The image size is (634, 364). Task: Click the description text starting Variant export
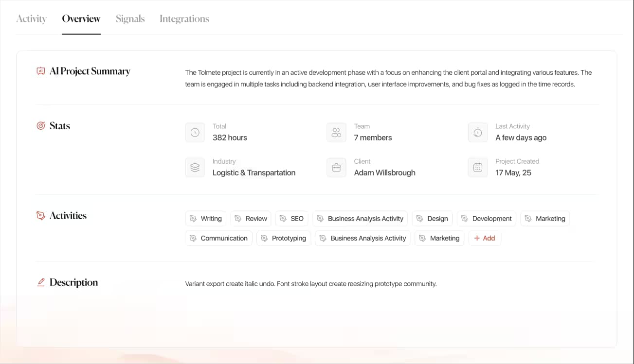(x=311, y=284)
